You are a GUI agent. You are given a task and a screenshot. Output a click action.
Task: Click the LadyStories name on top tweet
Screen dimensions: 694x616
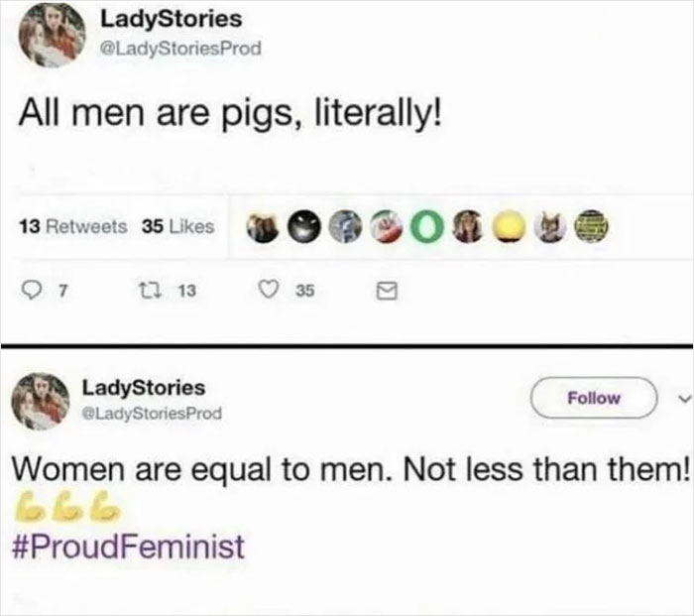pos(171,20)
